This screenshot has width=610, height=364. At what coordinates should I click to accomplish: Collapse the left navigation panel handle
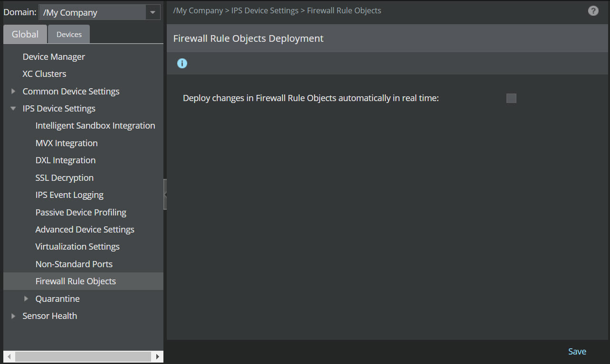pyautogui.click(x=165, y=195)
